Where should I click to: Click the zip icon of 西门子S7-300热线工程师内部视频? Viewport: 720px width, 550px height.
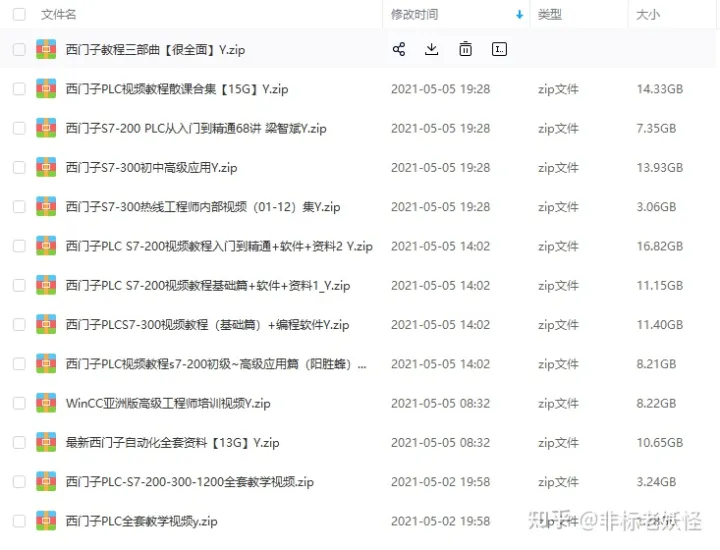[46, 207]
